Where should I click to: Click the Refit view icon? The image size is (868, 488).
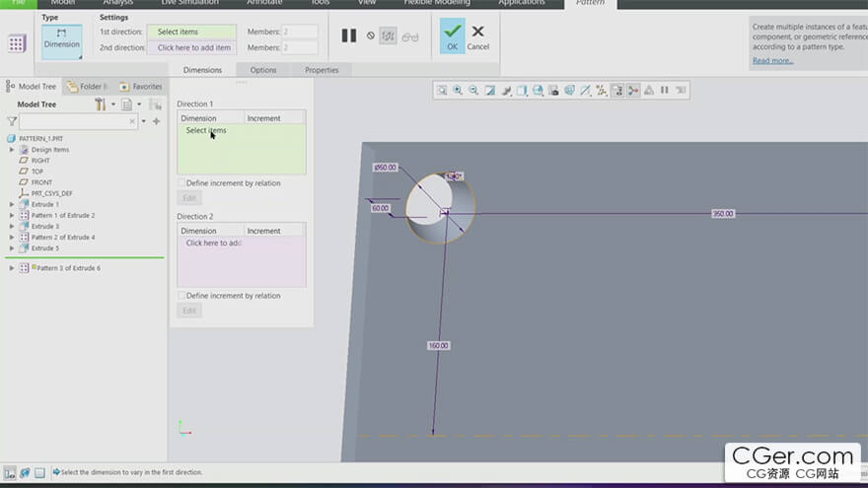pyautogui.click(x=442, y=90)
